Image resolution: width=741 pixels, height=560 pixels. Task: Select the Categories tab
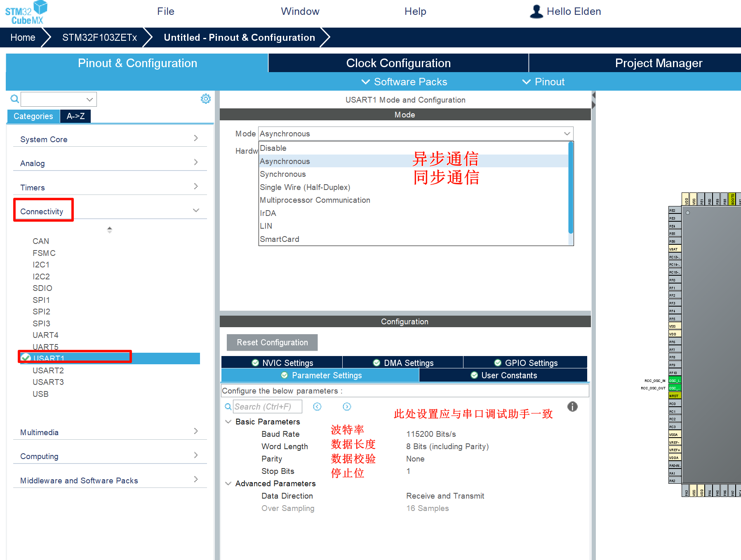tap(33, 116)
